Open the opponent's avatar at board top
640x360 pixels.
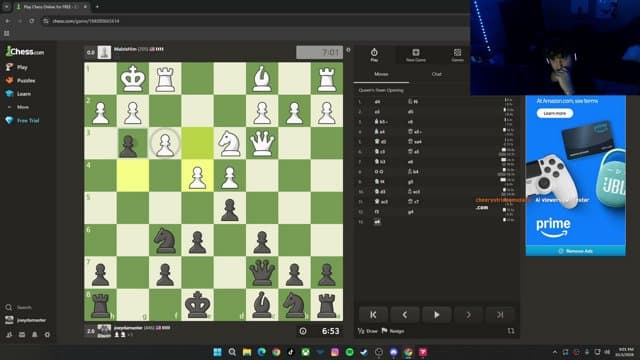pos(104,52)
